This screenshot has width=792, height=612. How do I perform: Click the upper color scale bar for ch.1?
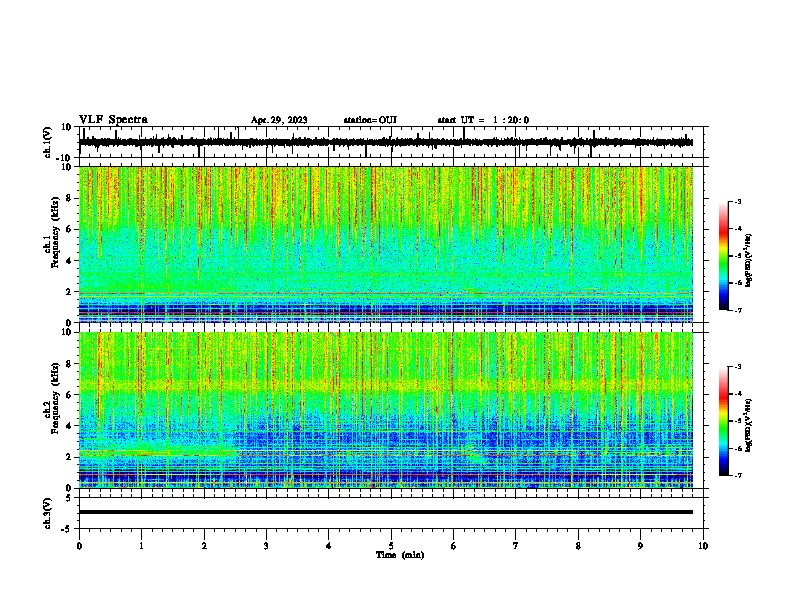[724, 256]
